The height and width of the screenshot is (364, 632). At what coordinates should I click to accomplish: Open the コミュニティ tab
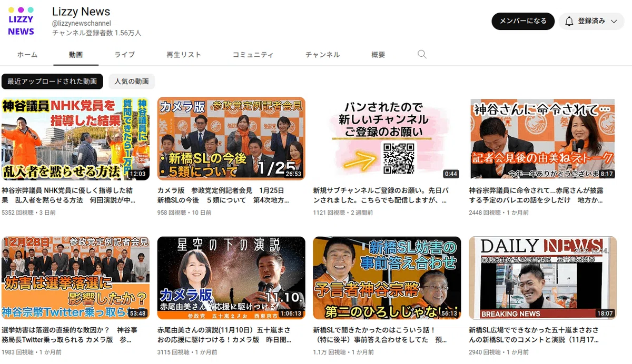tap(253, 55)
